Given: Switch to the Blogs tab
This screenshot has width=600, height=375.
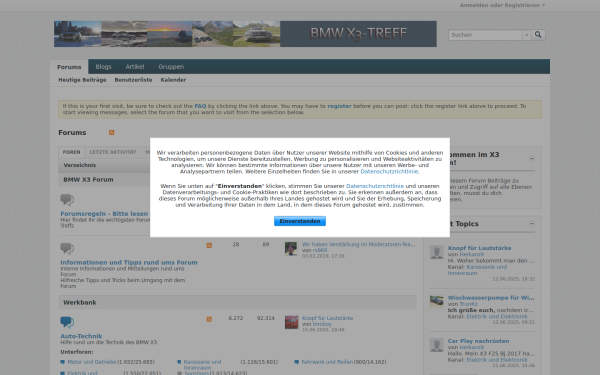Looking at the screenshot, I should (x=103, y=67).
